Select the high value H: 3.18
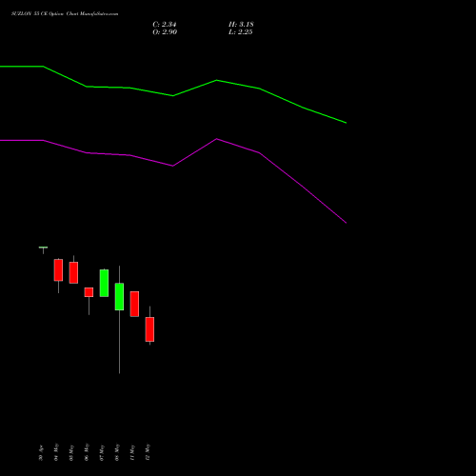476x476 pixels. point(241,24)
